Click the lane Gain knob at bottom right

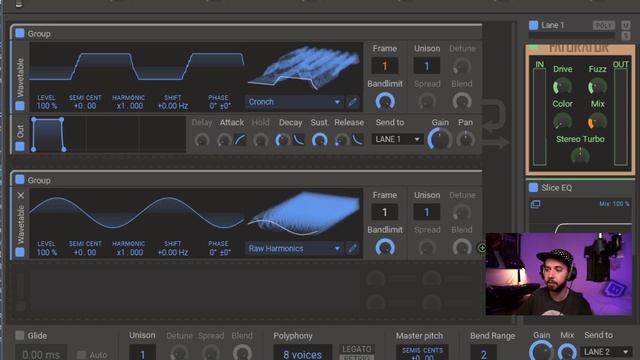[541, 352]
